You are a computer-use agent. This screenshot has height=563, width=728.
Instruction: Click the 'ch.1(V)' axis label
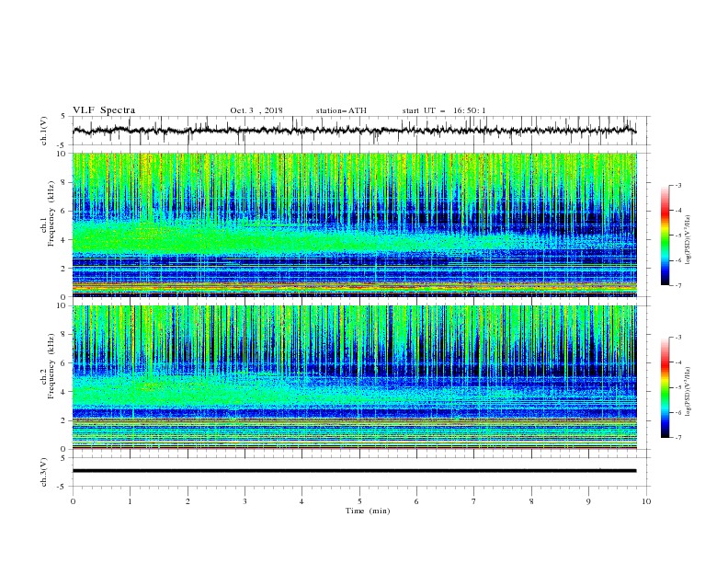tap(44, 131)
